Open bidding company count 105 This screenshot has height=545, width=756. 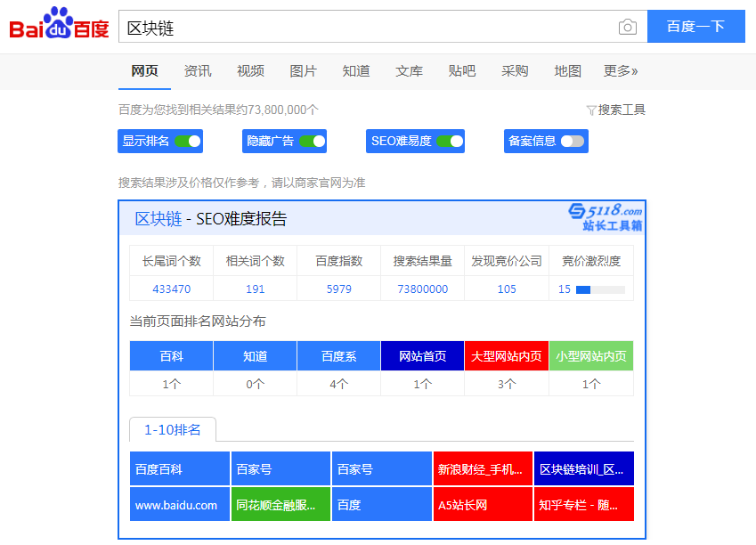click(x=507, y=289)
